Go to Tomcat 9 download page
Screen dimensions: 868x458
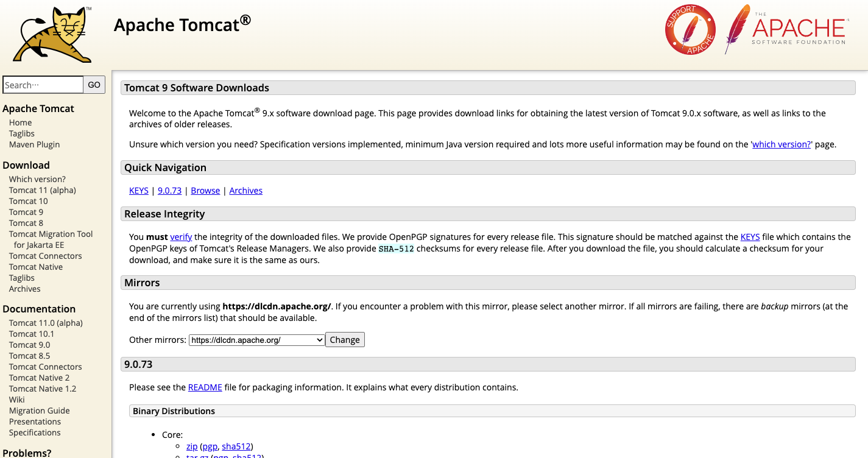pos(26,212)
